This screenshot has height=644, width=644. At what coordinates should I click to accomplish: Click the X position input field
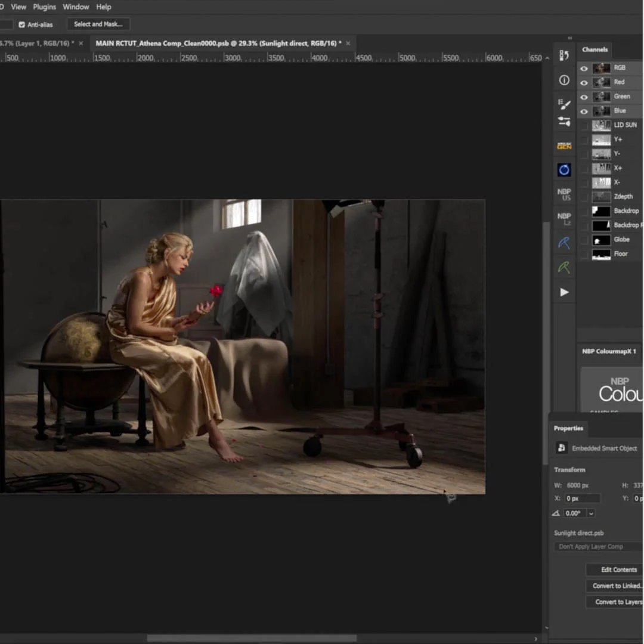581,498
